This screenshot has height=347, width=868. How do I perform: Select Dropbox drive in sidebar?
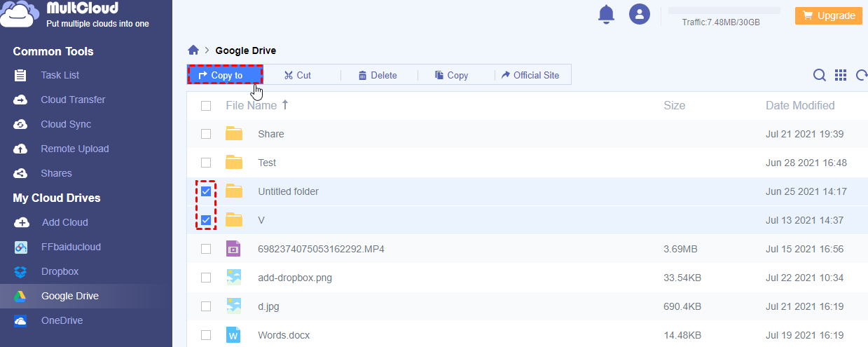(60, 271)
